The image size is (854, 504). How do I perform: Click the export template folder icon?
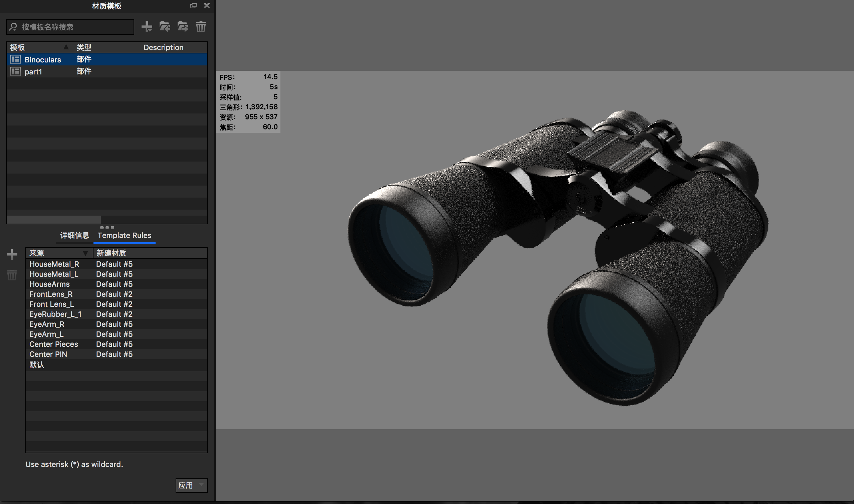[x=183, y=26]
